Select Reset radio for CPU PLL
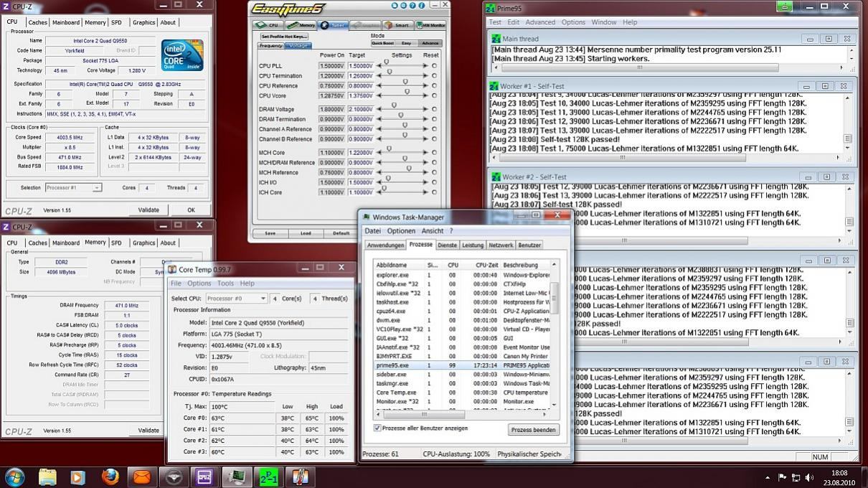Screen dimensions: 868x488 (433, 65)
